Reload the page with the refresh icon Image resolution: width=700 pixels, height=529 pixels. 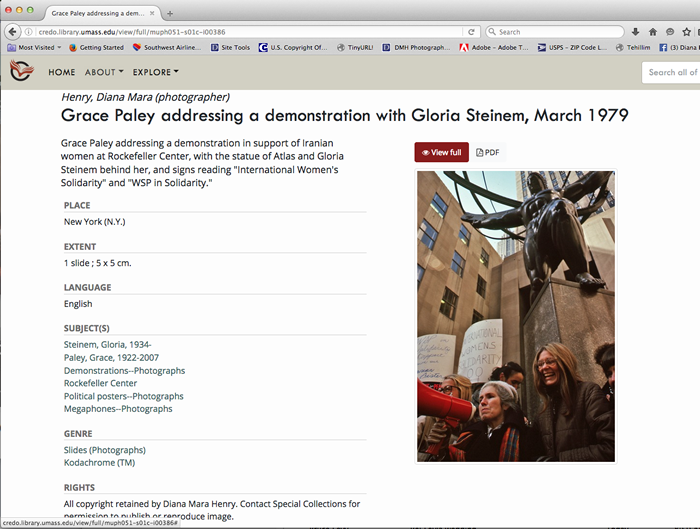[470, 32]
